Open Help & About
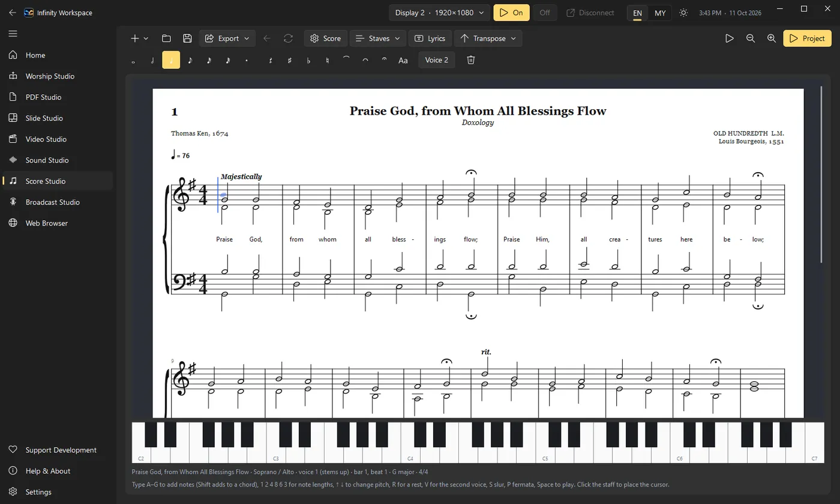This screenshot has width=840, height=504. pos(56,471)
